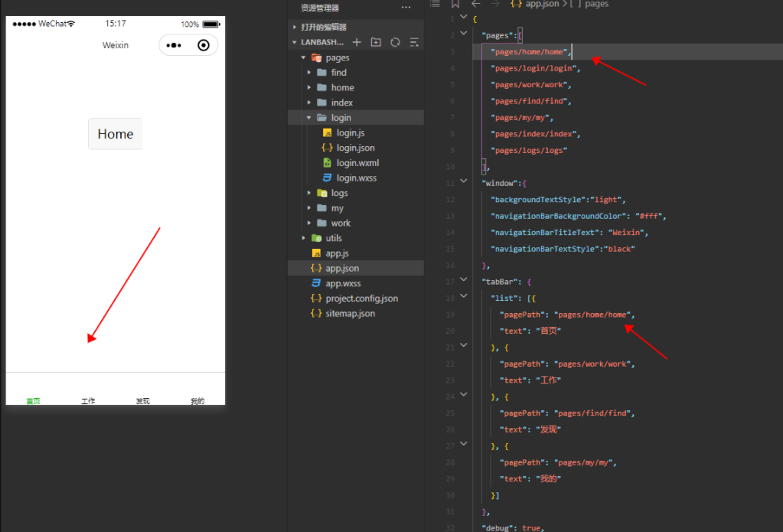Expand the index folder
The width and height of the screenshot is (783, 532).
[308, 103]
